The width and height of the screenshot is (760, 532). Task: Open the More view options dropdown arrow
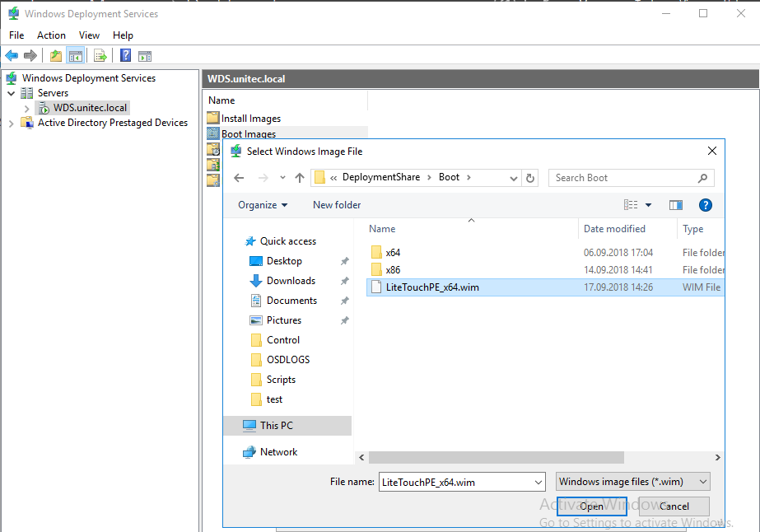649,205
